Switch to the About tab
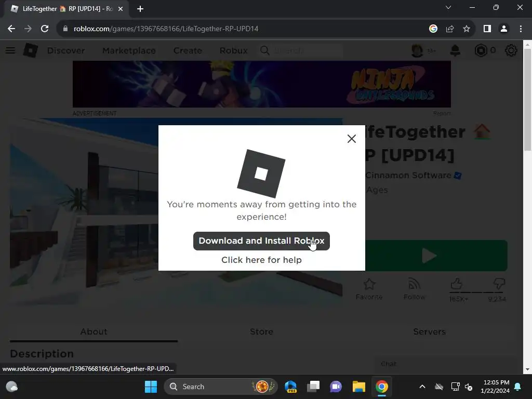 click(x=94, y=331)
